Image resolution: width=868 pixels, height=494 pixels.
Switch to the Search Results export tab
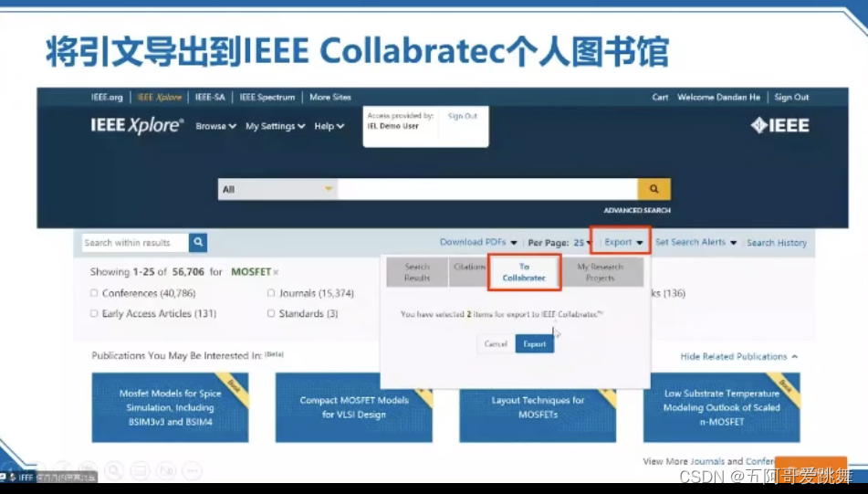coord(417,272)
